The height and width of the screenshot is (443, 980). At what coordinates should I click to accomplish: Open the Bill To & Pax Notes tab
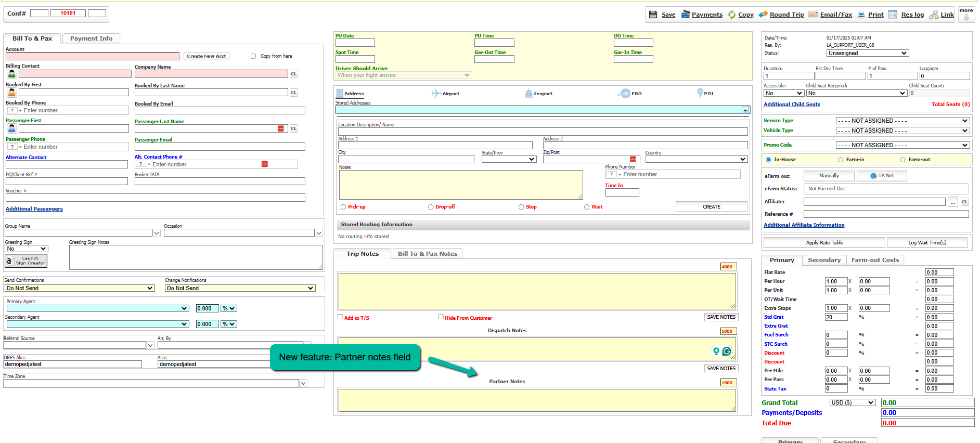click(427, 254)
